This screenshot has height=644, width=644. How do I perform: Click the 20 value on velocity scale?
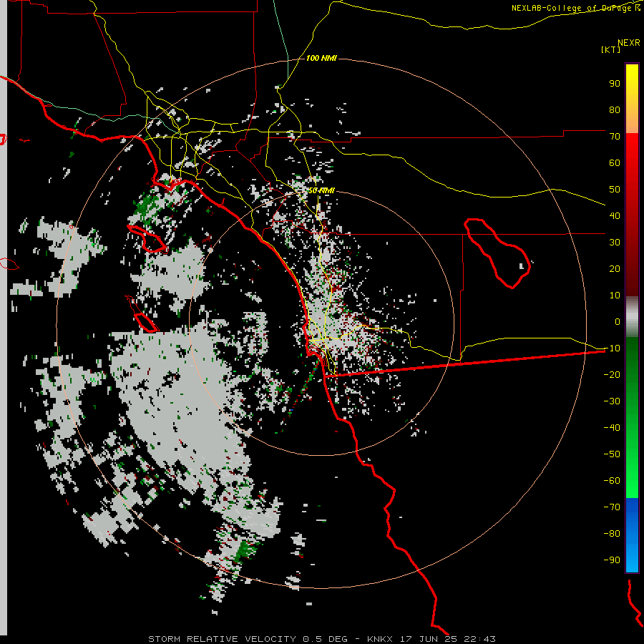pos(615,268)
